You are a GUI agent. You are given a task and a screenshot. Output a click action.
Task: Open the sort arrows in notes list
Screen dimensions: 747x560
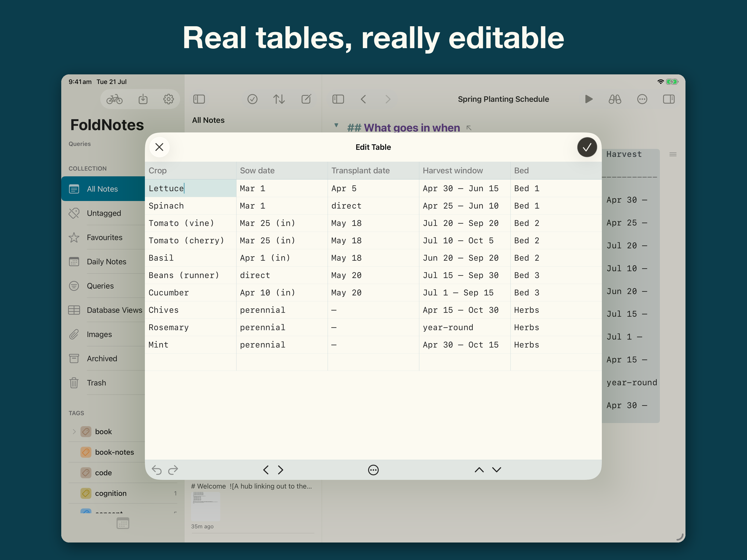pyautogui.click(x=279, y=99)
